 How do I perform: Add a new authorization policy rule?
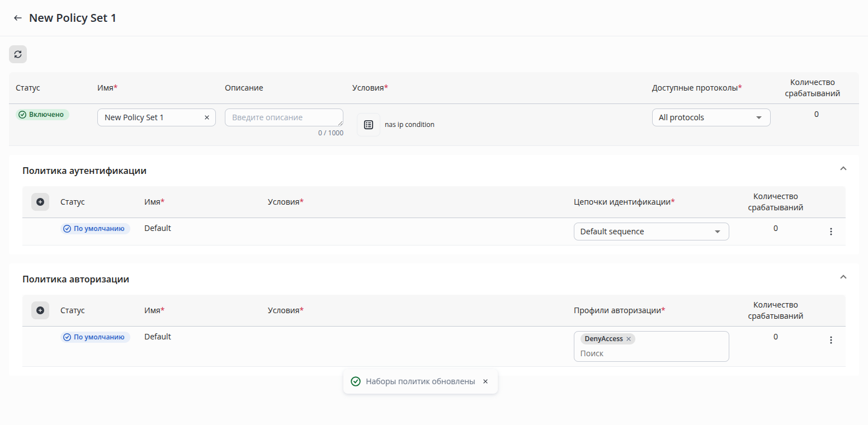click(40, 310)
